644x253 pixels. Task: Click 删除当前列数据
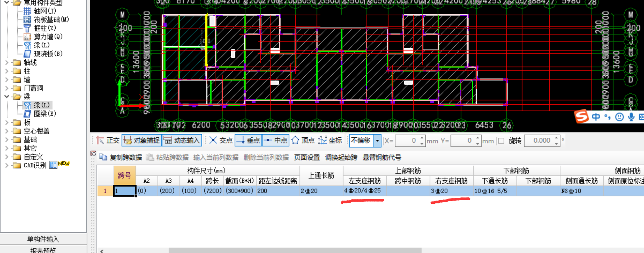tap(266, 157)
